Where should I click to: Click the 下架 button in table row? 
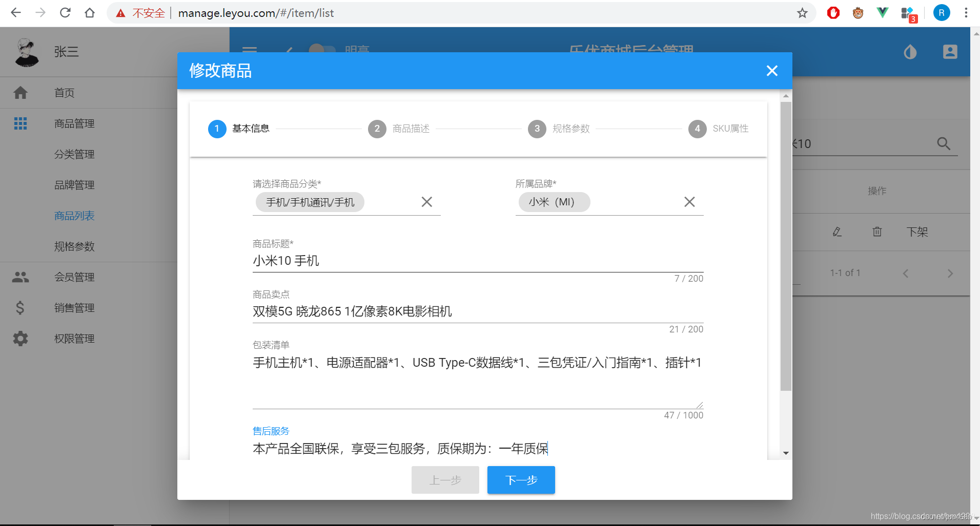point(917,232)
